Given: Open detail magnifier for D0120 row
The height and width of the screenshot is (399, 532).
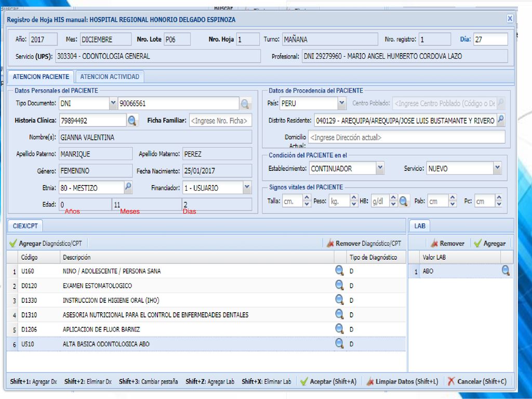Looking at the screenshot, I should [339, 285].
